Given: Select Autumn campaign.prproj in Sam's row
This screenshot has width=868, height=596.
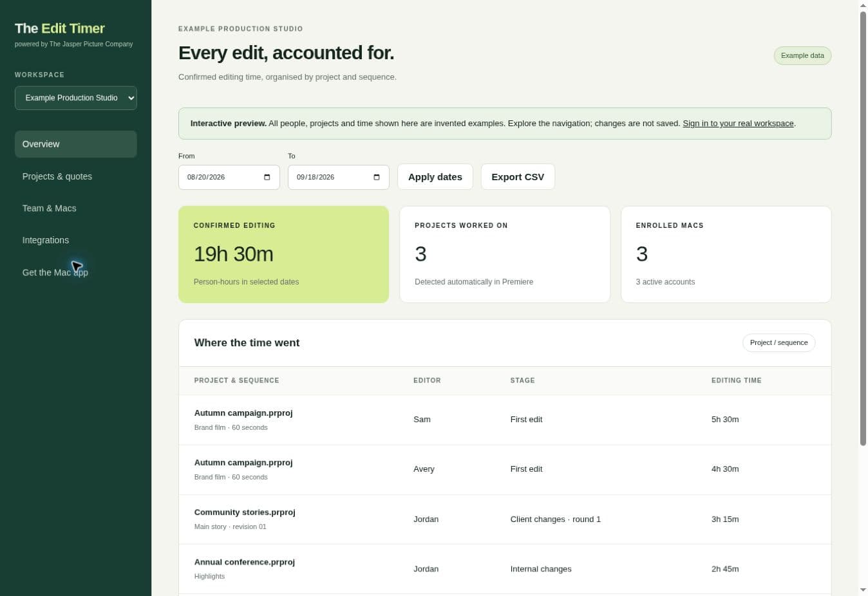Looking at the screenshot, I should (x=243, y=413).
